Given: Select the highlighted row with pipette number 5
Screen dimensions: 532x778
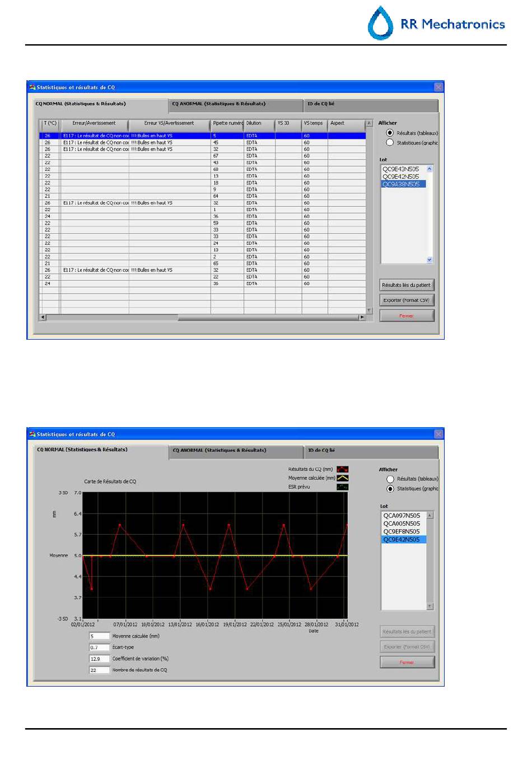Looking at the screenshot, I should click(x=203, y=136).
